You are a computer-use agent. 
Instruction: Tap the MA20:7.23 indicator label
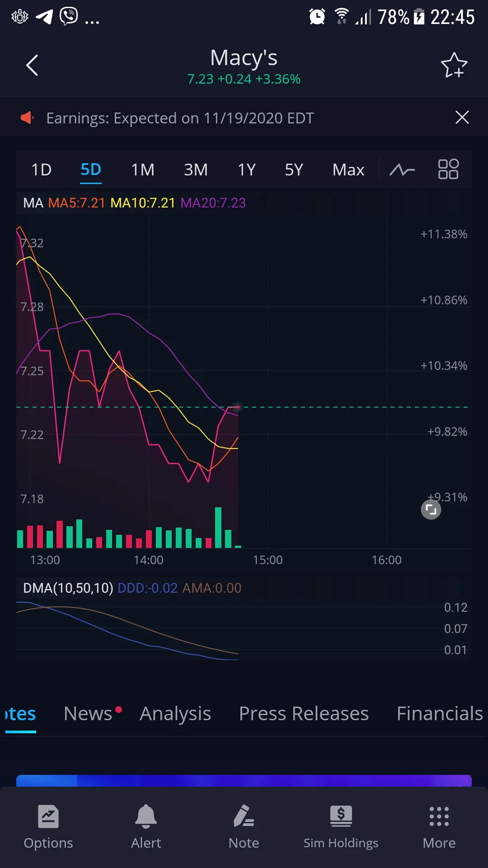213,203
